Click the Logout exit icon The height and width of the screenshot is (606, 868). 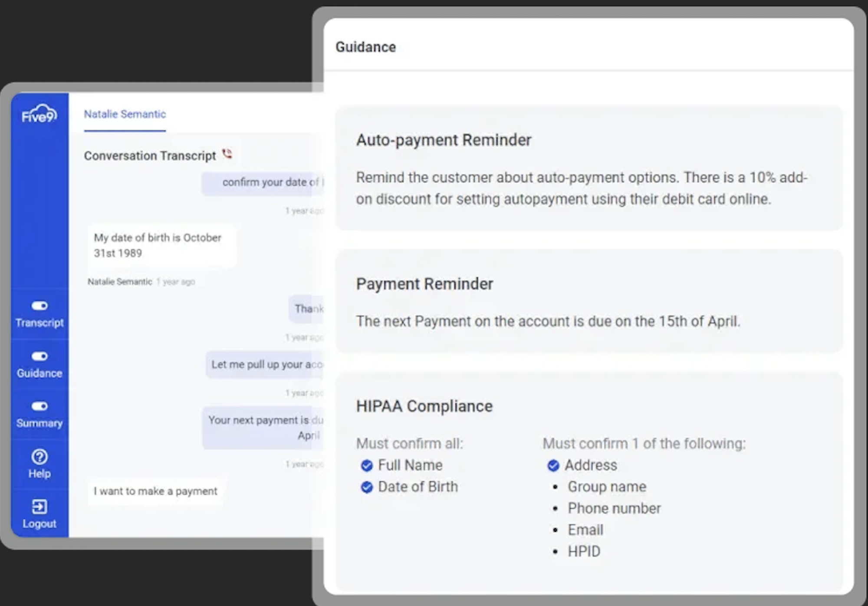tap(39, 507)
